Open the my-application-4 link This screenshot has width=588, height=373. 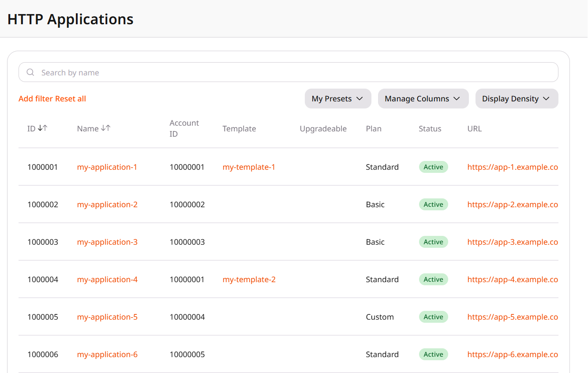tap(107, 280)
